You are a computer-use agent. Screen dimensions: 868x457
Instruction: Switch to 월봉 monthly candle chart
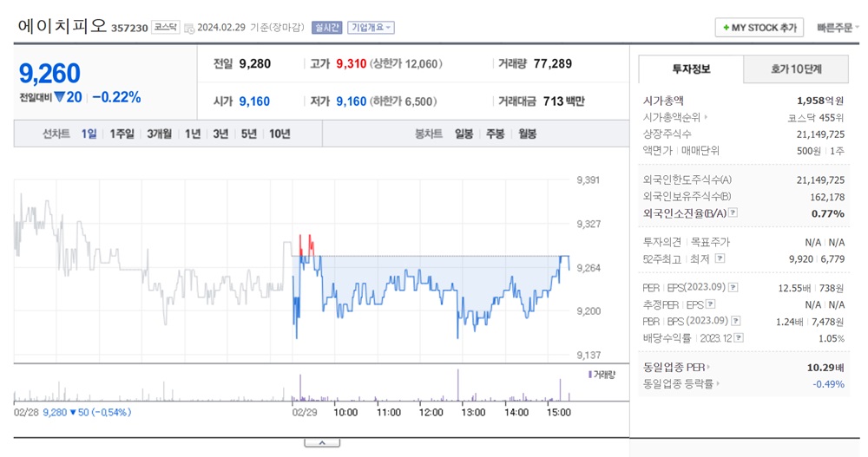click(527, 134)
